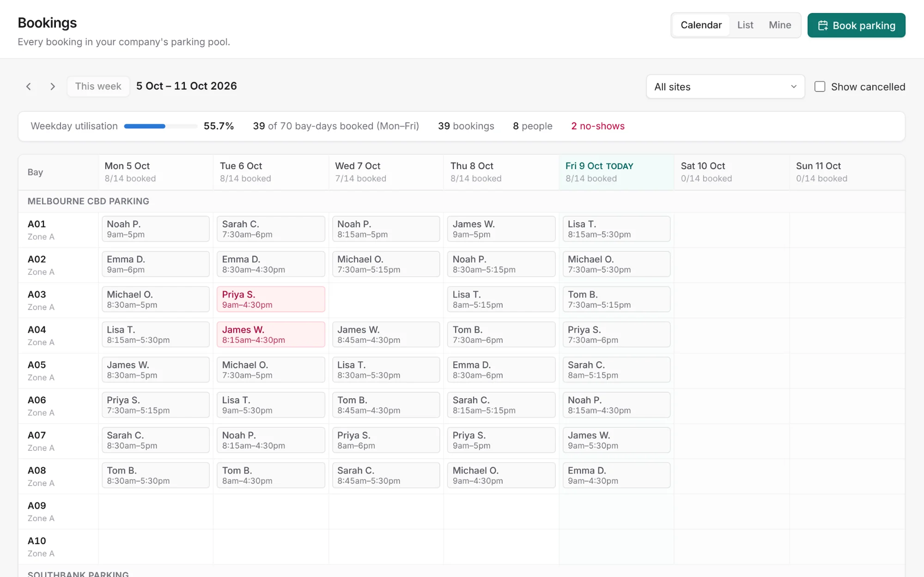The width and height of the screenshot is (924, 577).
Task: Click the Sat 10 Oct column header
Action: (731, 172)
